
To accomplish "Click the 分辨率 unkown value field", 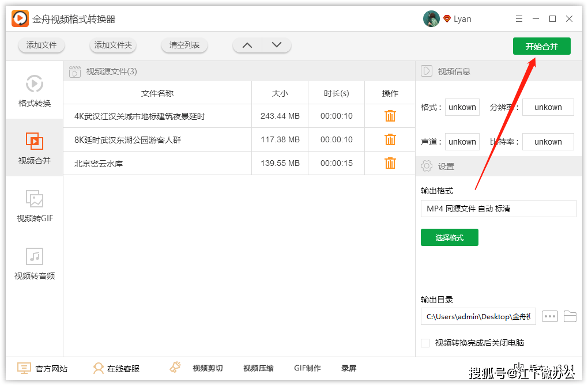I will [x=548, y=108].
